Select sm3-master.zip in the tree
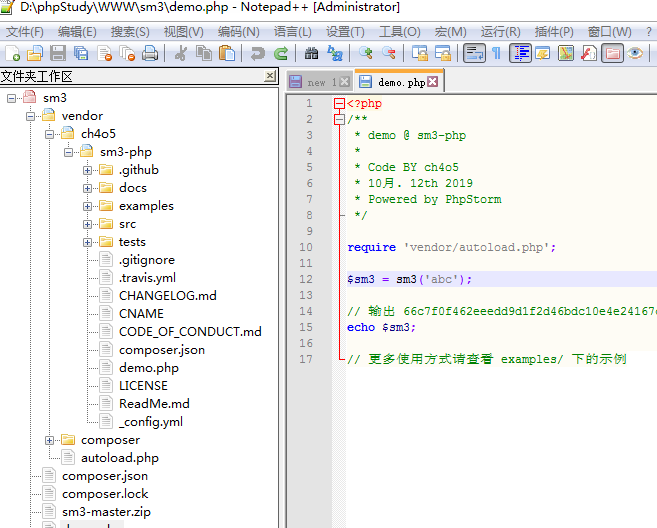The height and width of the screenshot is (528, 657). tap(106, 512)
